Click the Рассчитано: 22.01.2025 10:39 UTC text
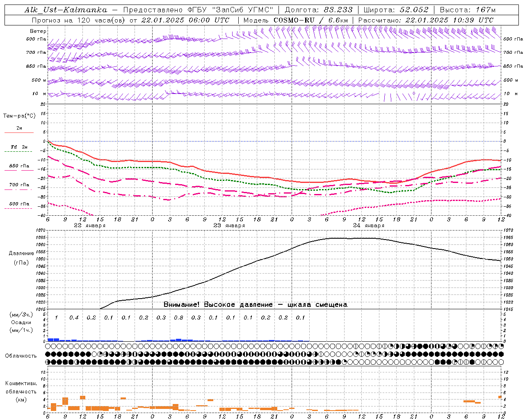The width and height of the screenshot is (525, 420). tap(426, 20)
